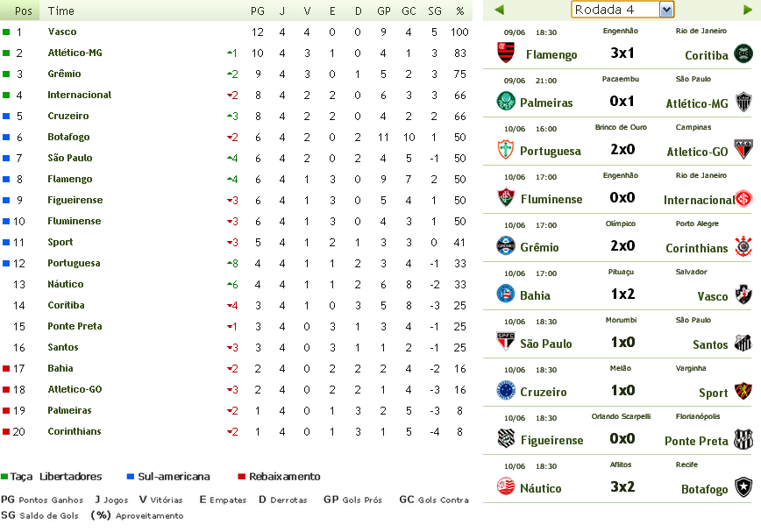This screenshot has height=532, width=761.
Task: Click Vasco in the standings table
Action: (x=62, y=32)
